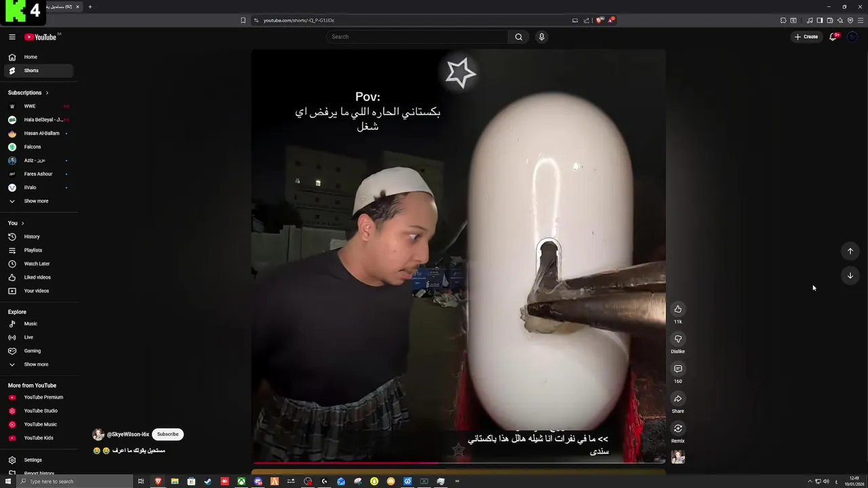Click the Dislike thumbs-down button

pos(678,339)
